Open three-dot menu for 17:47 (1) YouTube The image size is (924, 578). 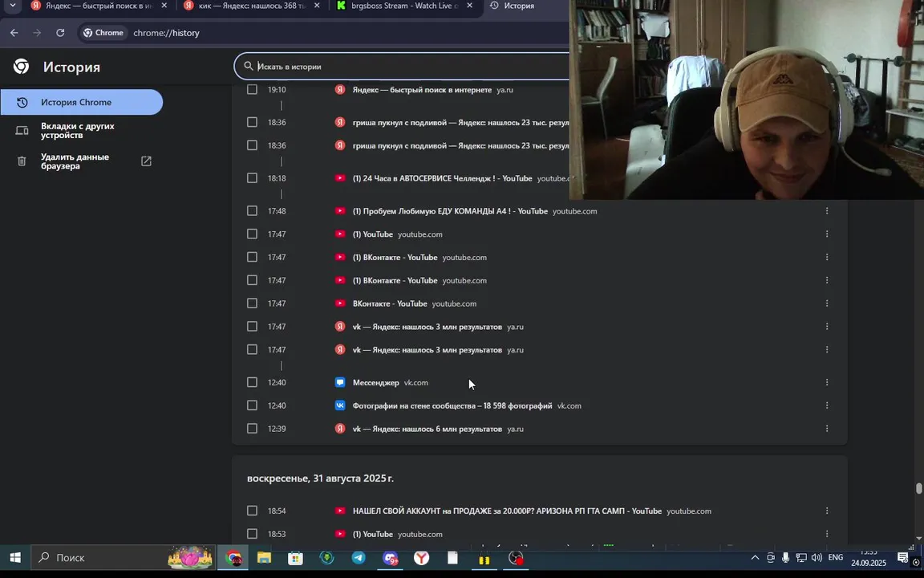coord(827,234)
